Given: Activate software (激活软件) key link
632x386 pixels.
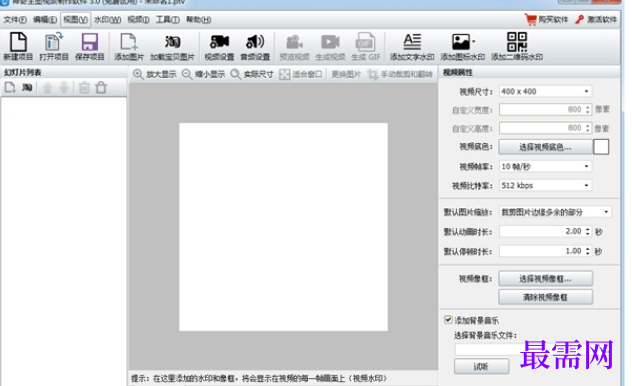Looking at the screenshot, I should pos(596,19).
